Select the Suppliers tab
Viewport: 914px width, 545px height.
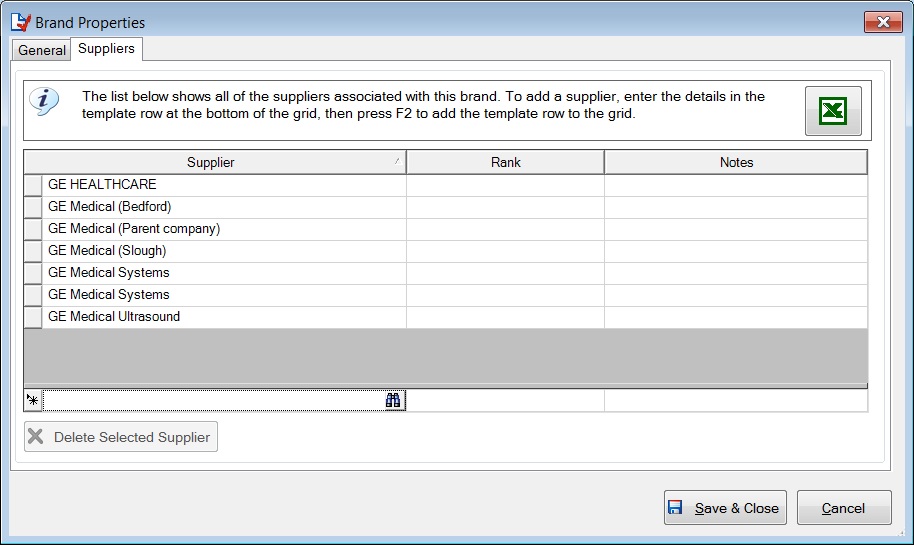tap(106, 48)
